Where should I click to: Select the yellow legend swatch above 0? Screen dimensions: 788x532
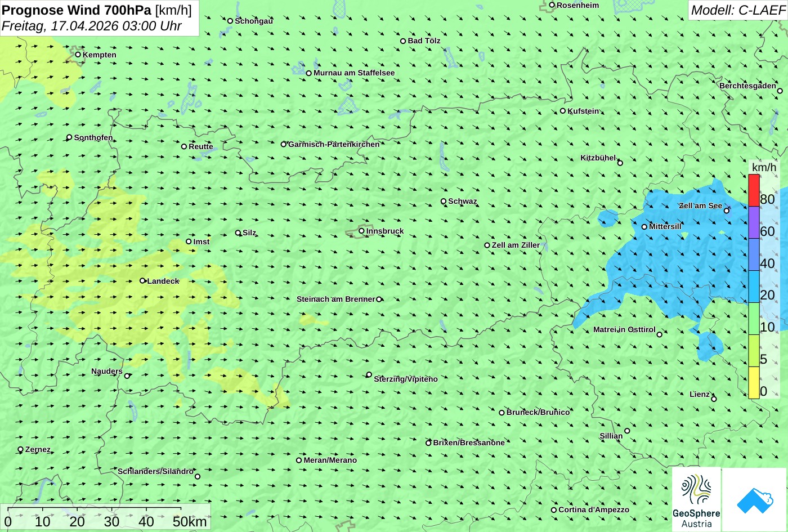(754, 383)
